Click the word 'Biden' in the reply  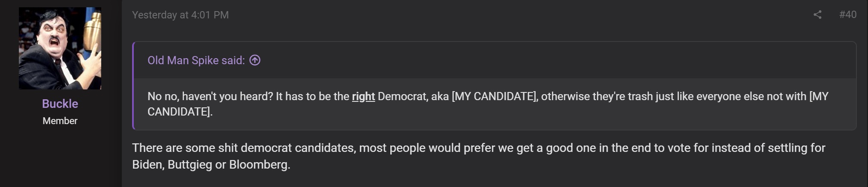click(x=147, y=164)
